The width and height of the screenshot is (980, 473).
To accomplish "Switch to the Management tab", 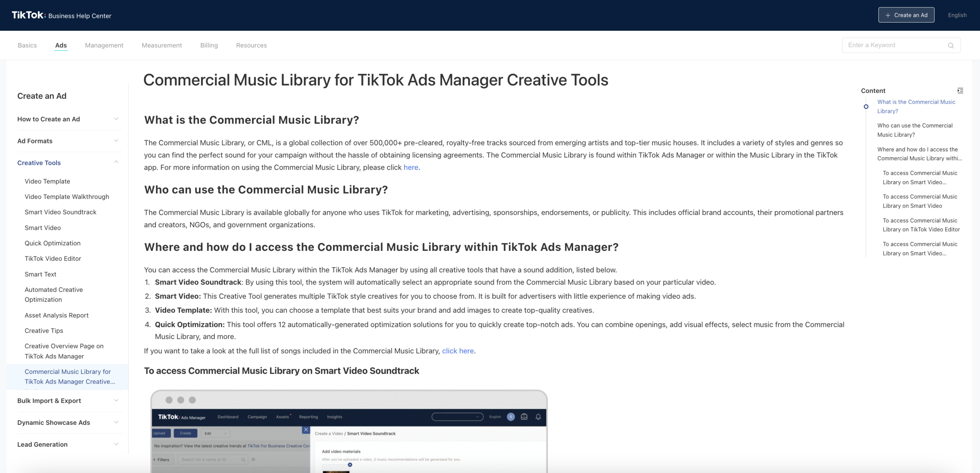I will point(104,45).
